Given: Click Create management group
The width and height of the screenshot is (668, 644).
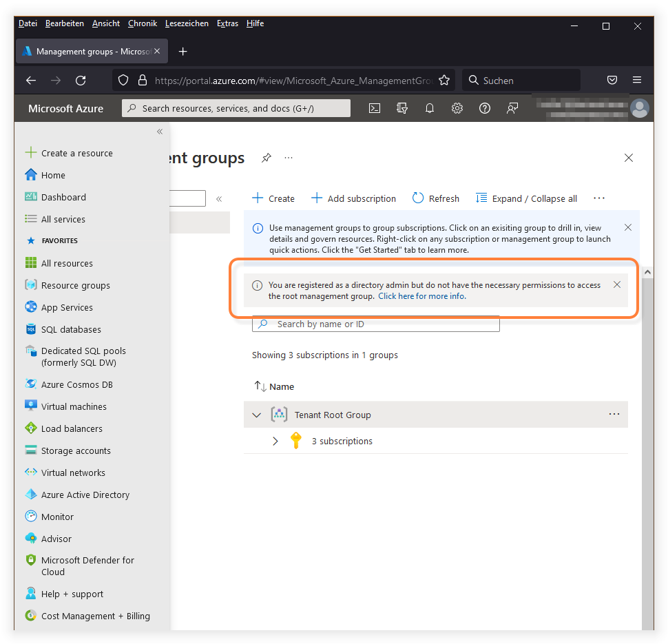Looking at the screenshot, I should 273,198.
